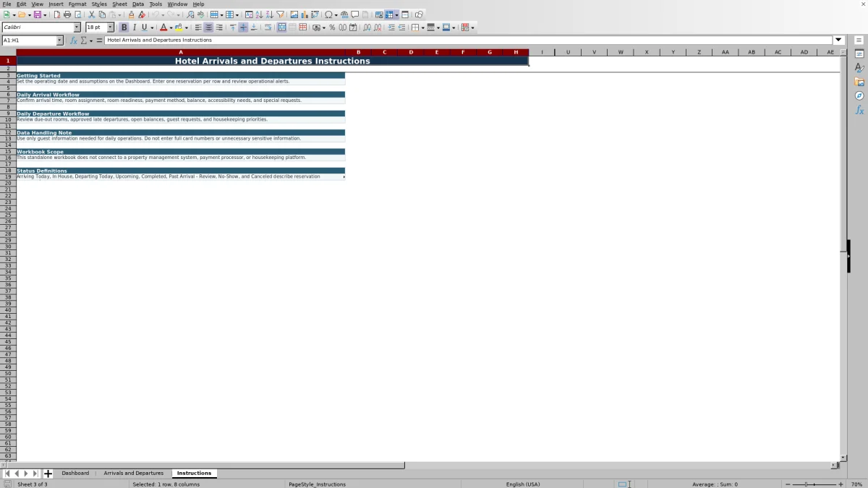Screen dimensions: 868x488
Task: Click Insert Hyperlink icon
Action: tap(344, 14)
